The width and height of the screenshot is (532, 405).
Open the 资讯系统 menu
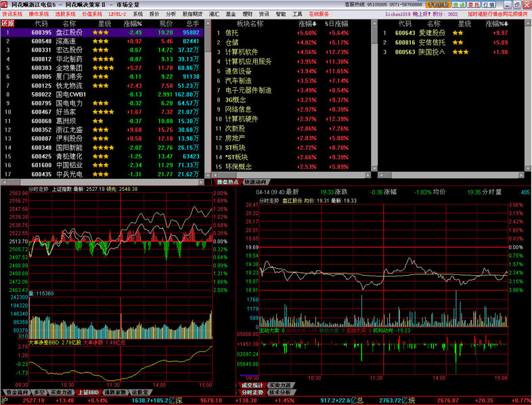point(12,14)
